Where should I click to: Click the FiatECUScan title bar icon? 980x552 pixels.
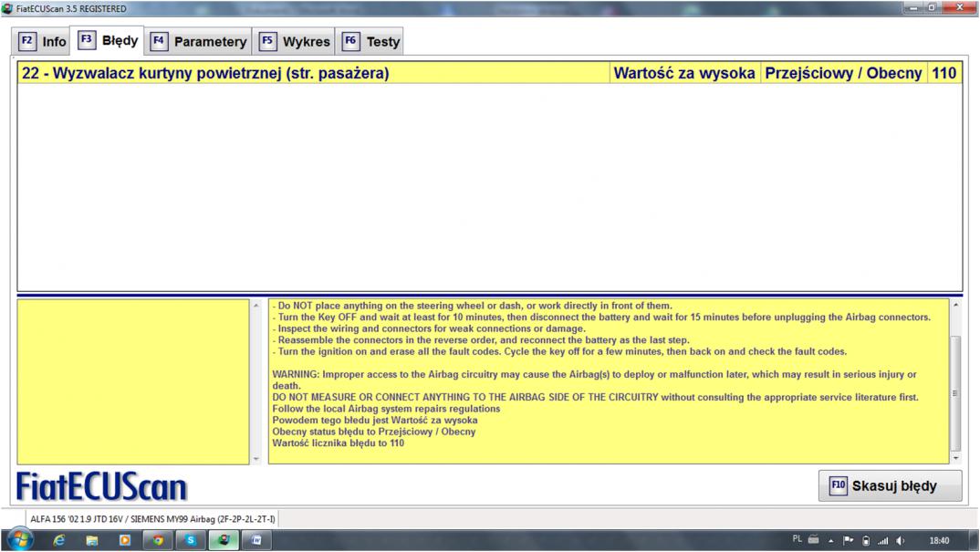pyautogui.click(x=7, y=8)
